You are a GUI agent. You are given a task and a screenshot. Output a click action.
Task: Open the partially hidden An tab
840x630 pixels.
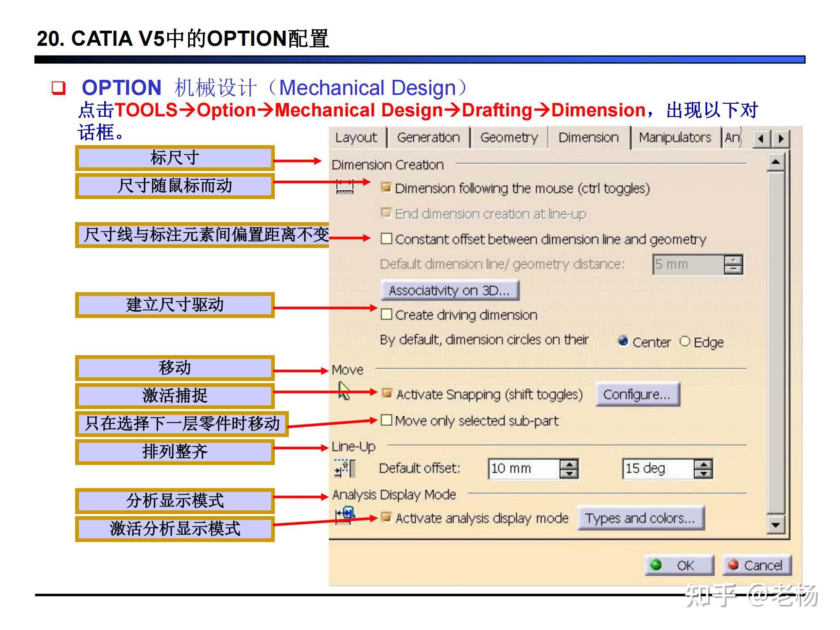(732, 137)
